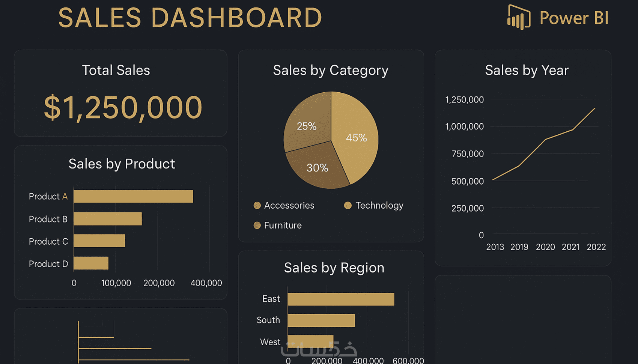Viewport: 638px width, 364px height.
Task: Select the Product B bar
Action: pos(108,219)
